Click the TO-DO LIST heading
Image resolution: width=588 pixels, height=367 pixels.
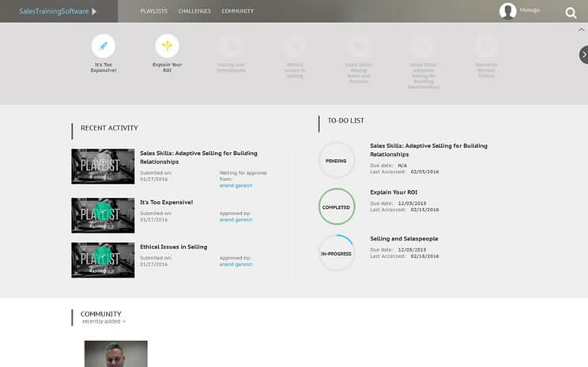point(345,120)
